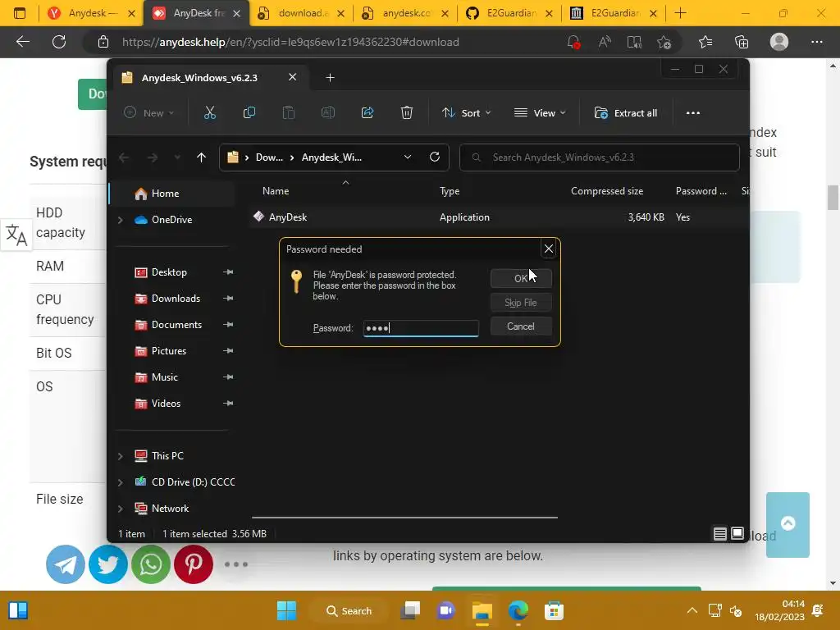Open Downloads in the navigation pane
The image size is (840, 630).
[x=176, y=299]
